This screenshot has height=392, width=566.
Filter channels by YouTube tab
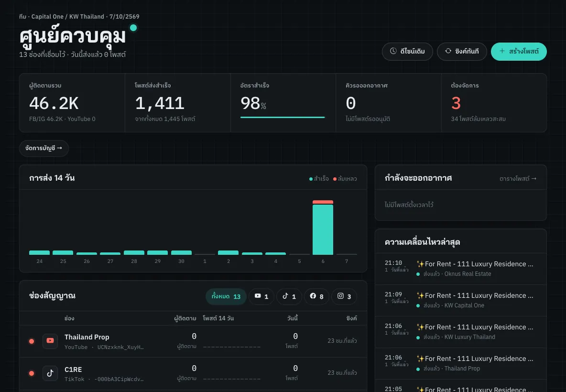tap(261, 296)
